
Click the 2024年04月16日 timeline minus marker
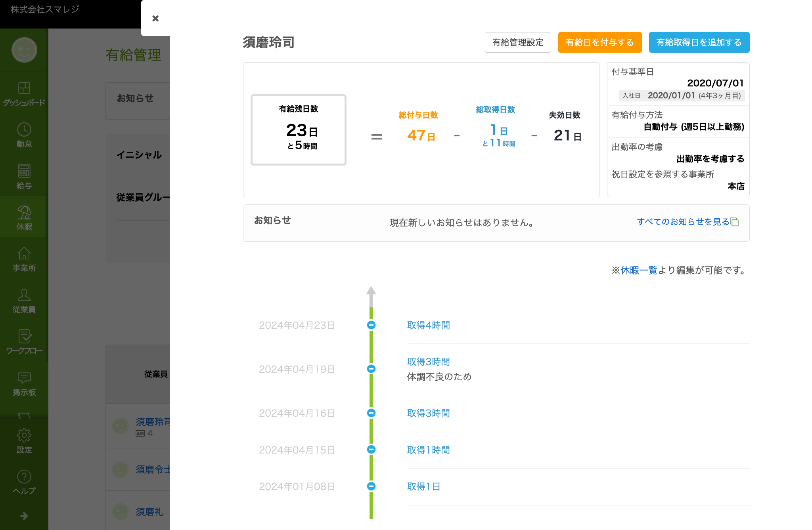[x=371, y=413]
